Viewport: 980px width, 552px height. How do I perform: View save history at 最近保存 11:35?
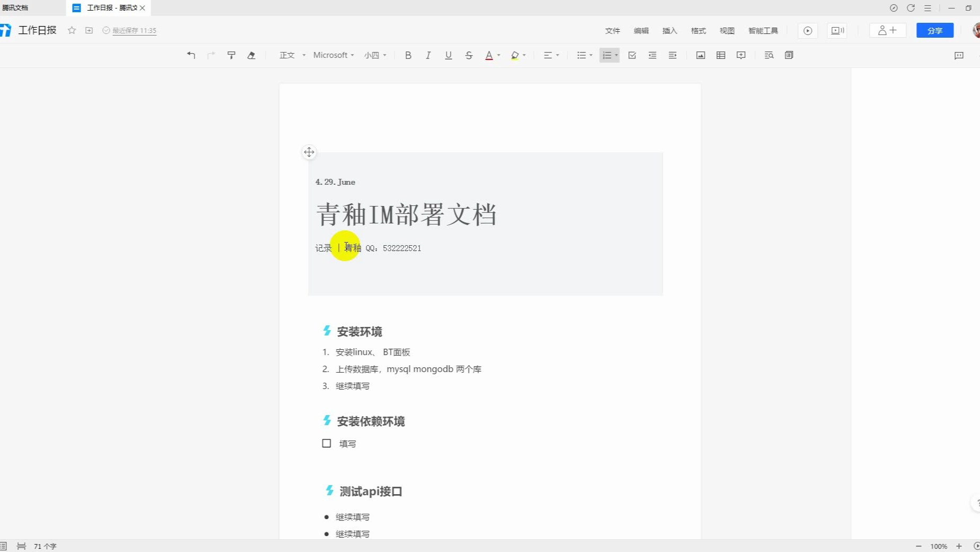pyautogui.click(x=130, y=31)
